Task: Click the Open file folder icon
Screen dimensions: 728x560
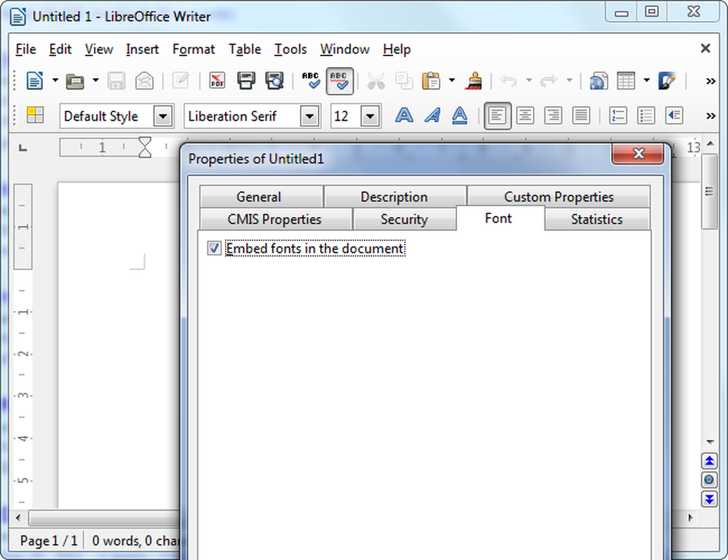Action: 75,82
